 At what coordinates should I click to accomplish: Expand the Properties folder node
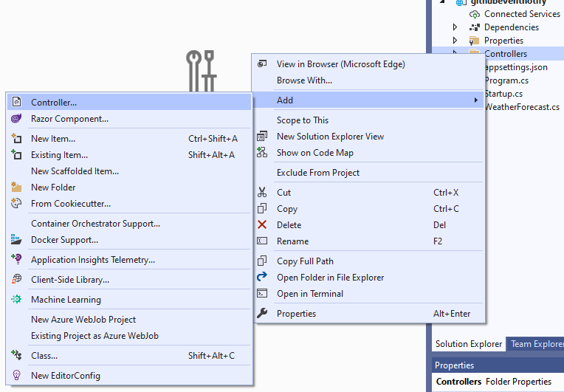455,41
